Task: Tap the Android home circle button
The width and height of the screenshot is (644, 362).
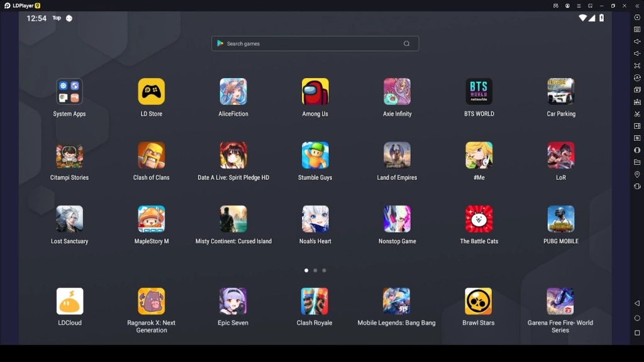Action: 637,318
